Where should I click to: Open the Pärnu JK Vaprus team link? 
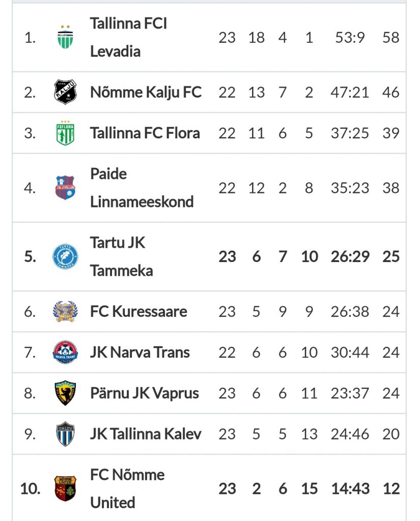coord(144,393)
